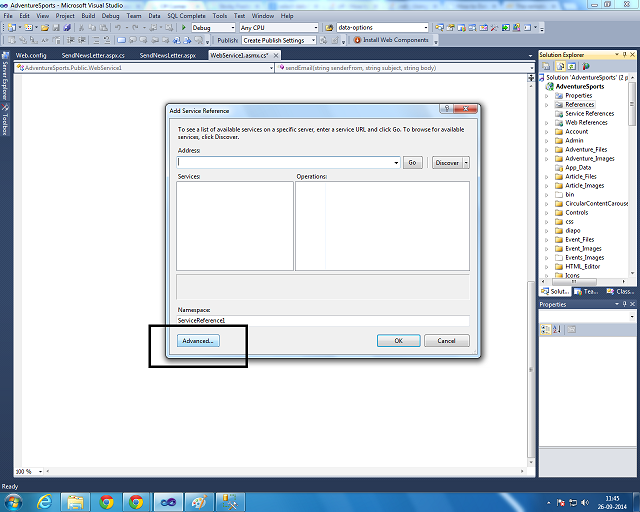Click the Cut scissors icon
This screenshot has width=640, height=512.
(81, 28)
